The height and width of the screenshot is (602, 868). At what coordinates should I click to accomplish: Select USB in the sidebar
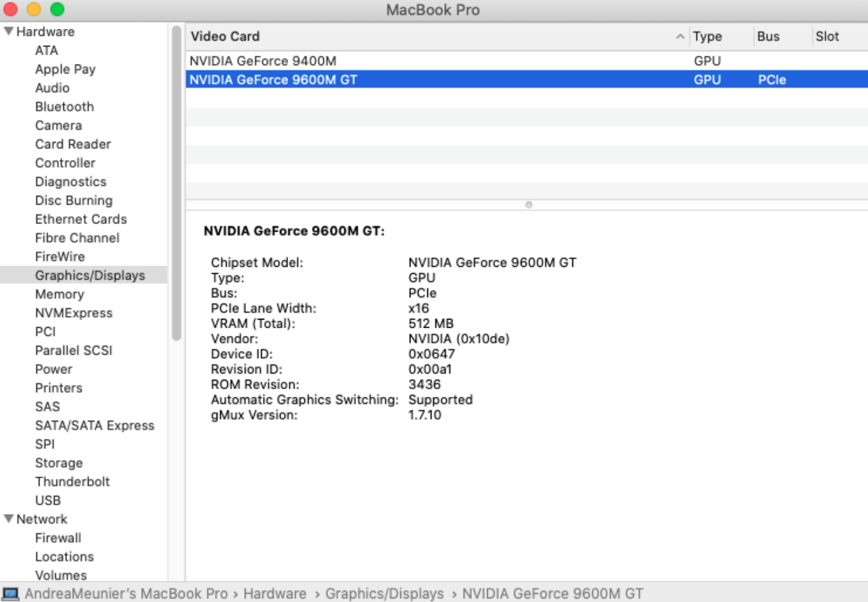pos(48,500)
